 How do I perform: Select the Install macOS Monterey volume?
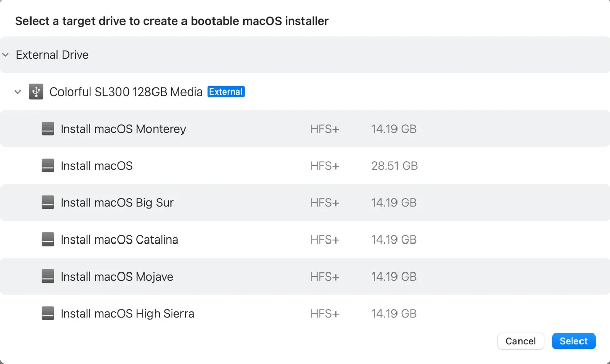point(305,129)
